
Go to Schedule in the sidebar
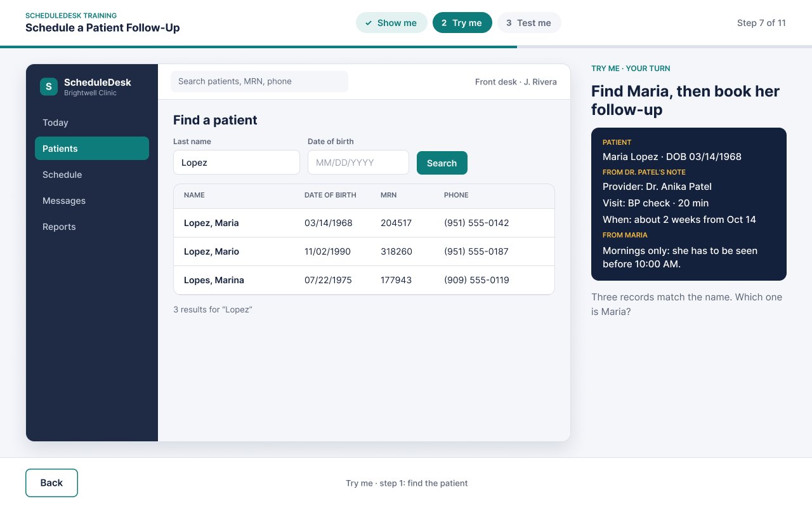point(92,175)
